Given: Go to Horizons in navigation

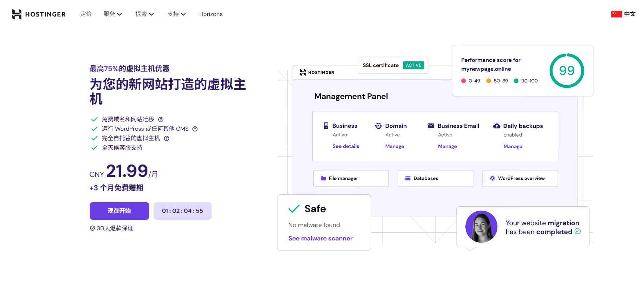Looking at the screenshot, I should pos(211,14).
